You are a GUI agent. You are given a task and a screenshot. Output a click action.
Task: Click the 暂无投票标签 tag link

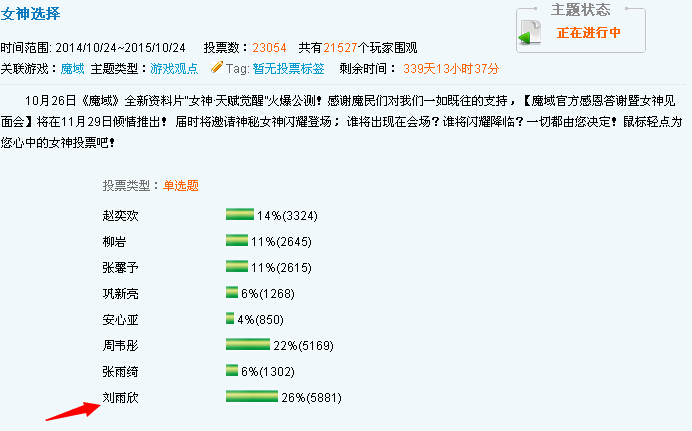coord(288,69)
